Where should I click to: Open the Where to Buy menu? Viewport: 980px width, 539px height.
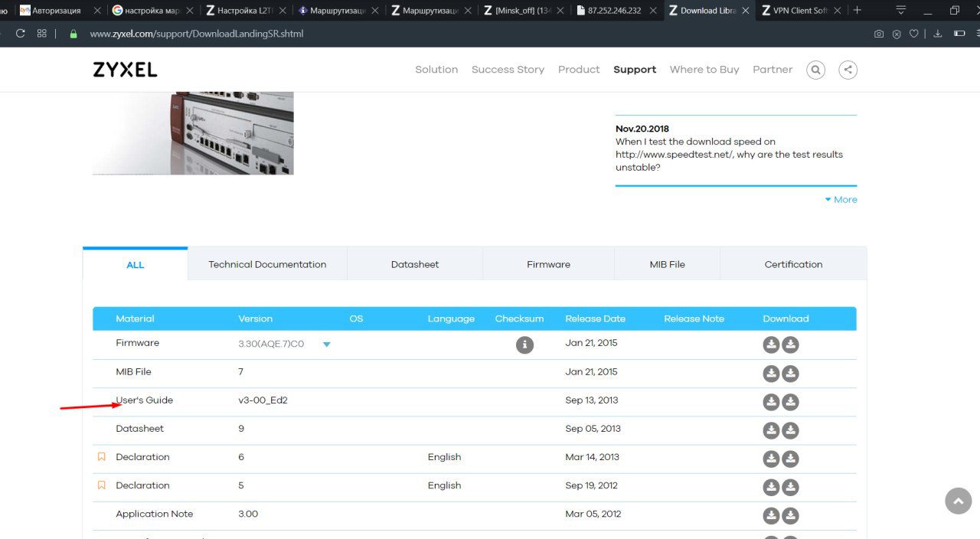coord(704,70)
